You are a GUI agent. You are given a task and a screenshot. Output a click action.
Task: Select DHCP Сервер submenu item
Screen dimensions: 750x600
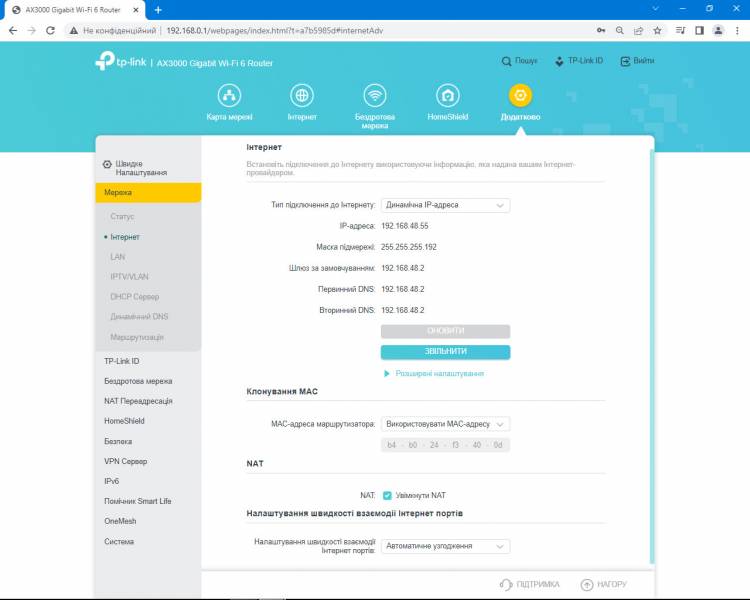pos(134,297)
